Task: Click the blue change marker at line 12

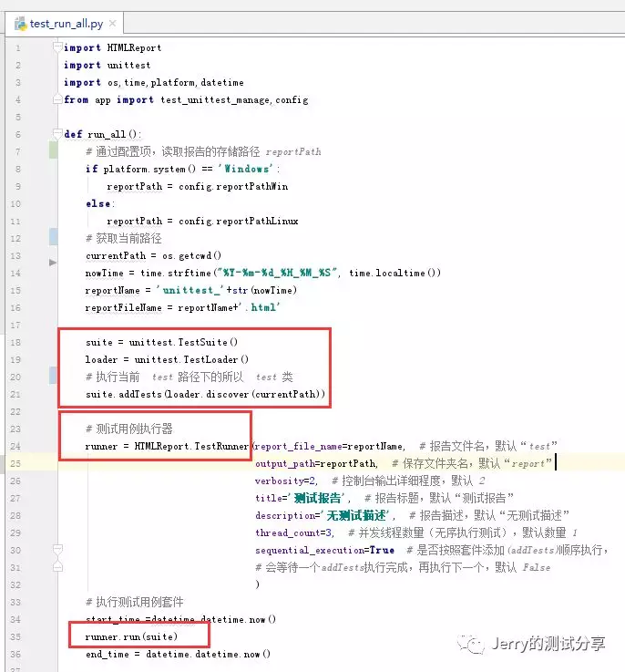Action: tap(54, 237)
